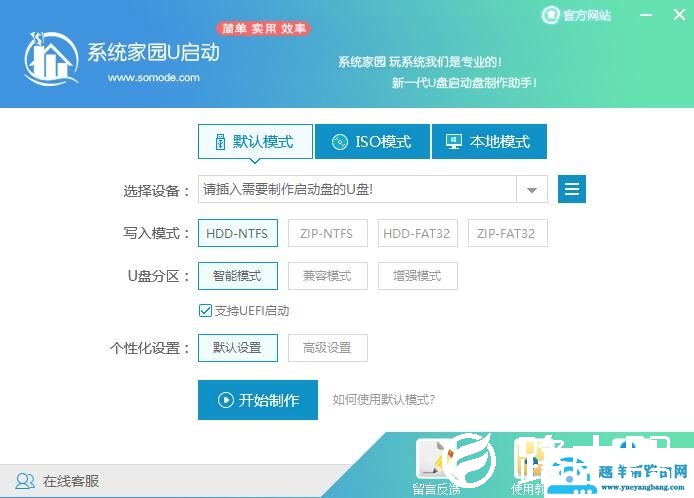Viewport: 694px width, 498px height.
Task: Click the 开始制作 start button
Action: pyautogui.click(x=258, y=400)
